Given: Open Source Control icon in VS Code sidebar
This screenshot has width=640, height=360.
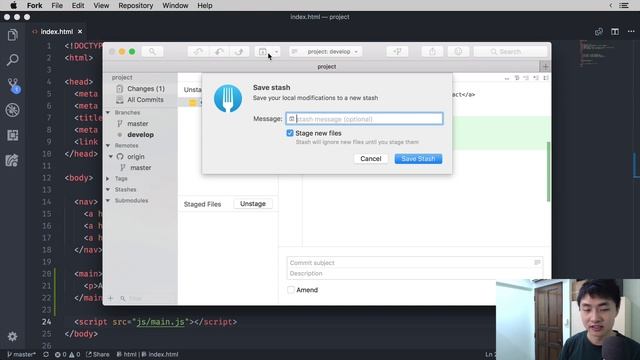Looking at the screenshot, I should tap(13, 85).
